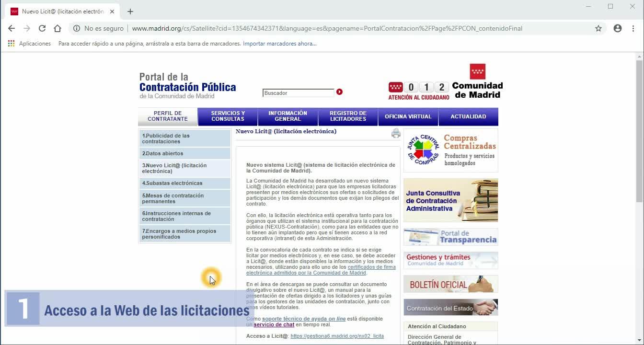Open the Junta Consultiva de Contratación Administrativa banner
This screenshot has height=345, width=644.
pyautogui.click(x=450, y=200)
